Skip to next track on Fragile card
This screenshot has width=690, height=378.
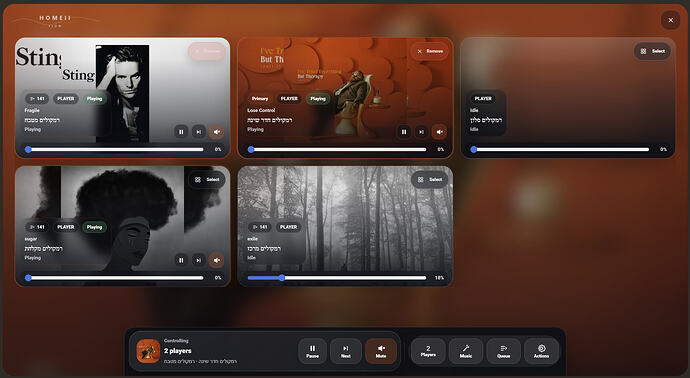tap(198, 132)
